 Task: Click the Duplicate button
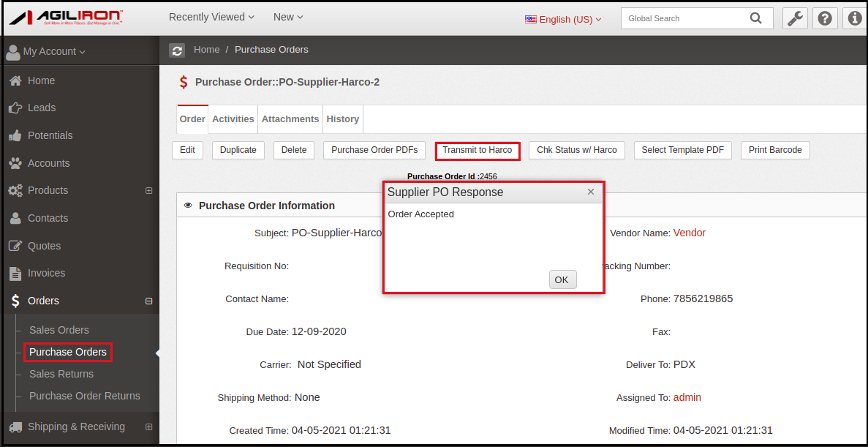(x=238, y=150)
